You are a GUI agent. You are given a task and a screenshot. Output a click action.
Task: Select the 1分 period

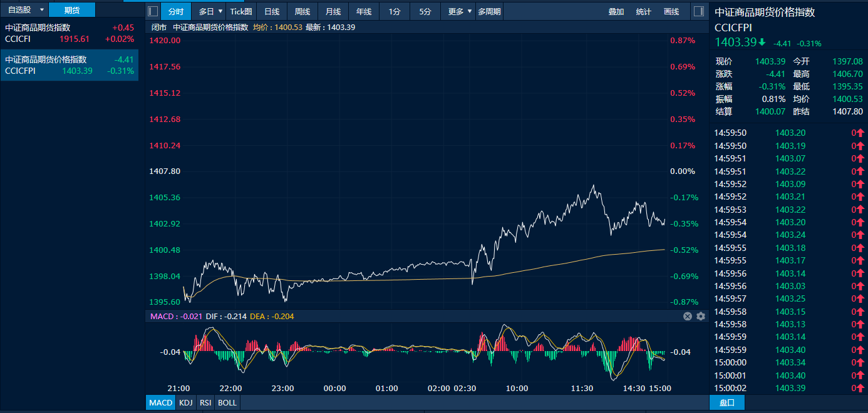(x=395, y=11)
